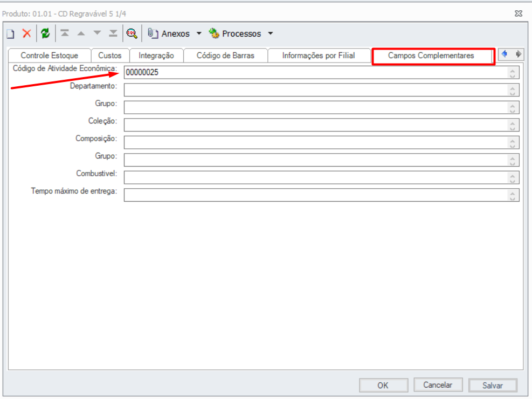Select the Código de Barras tab
Viewport: 532px width, 399px height.
click(x=226, y=56)
